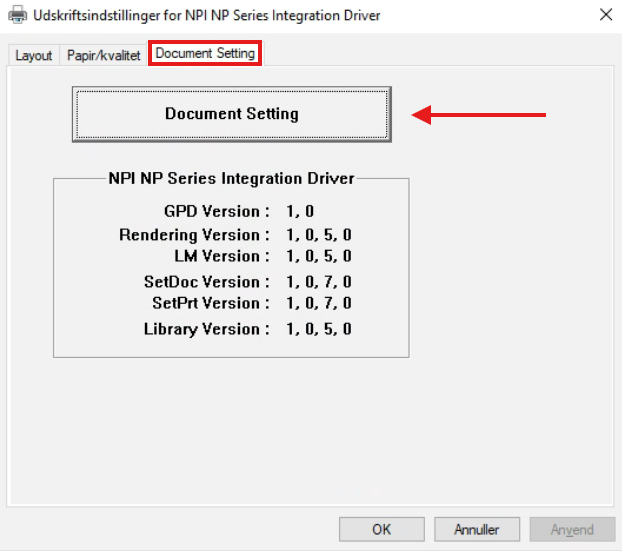Screen dimensions: 622x551
Task: Click the red arrow pointing at Document Setting
Action: (480, 115)
